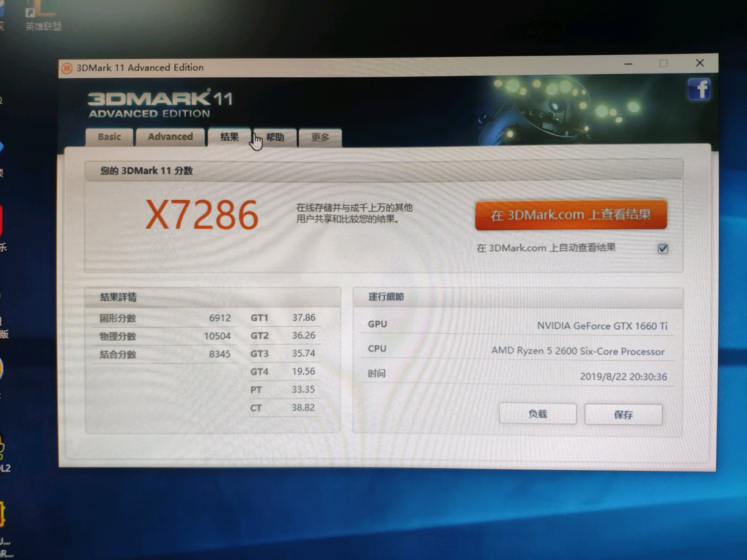
Task: Open the 帮助 tab
Action: (x=276, y=137)
